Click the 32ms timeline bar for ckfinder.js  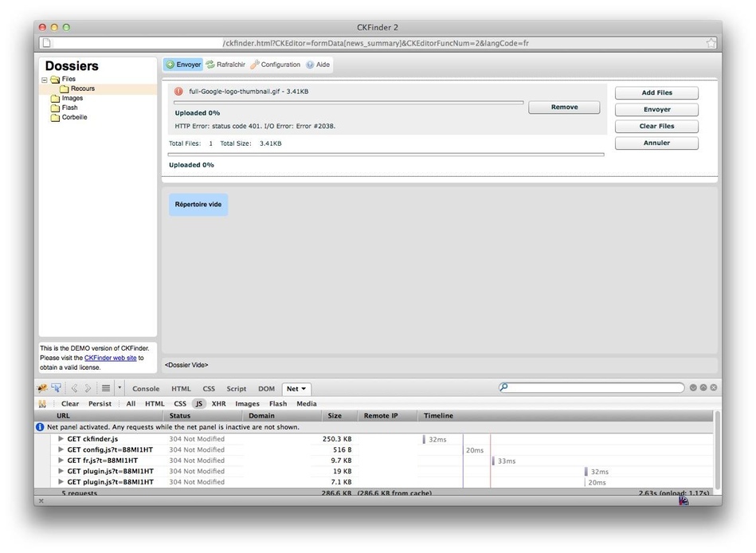(x=424, y=439)
